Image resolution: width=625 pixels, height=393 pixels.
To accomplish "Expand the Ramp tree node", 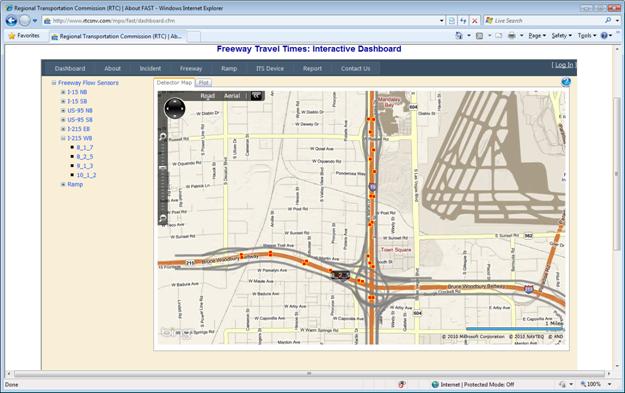I will pos(63,185).
